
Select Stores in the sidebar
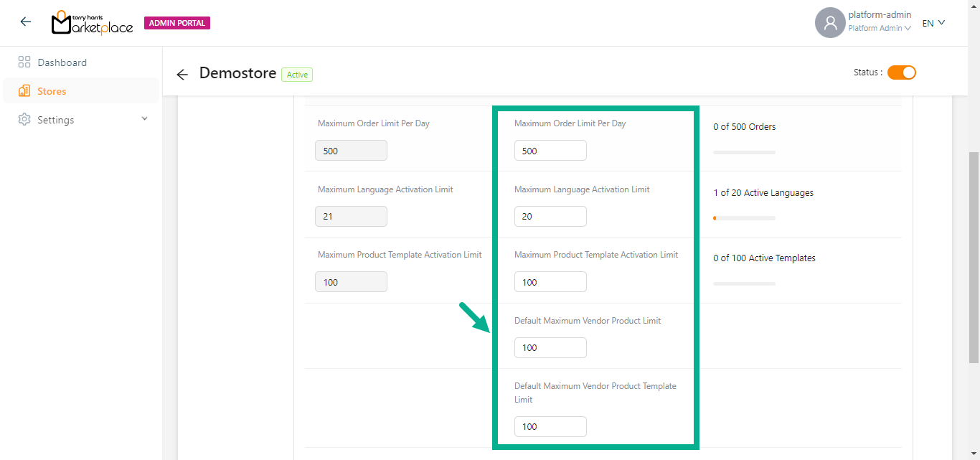pyautogui.click(x=52, y=91)
